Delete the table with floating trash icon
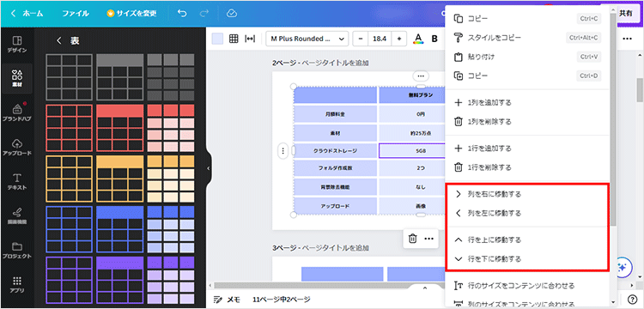The image size is (644, 309). click(413, 239)
